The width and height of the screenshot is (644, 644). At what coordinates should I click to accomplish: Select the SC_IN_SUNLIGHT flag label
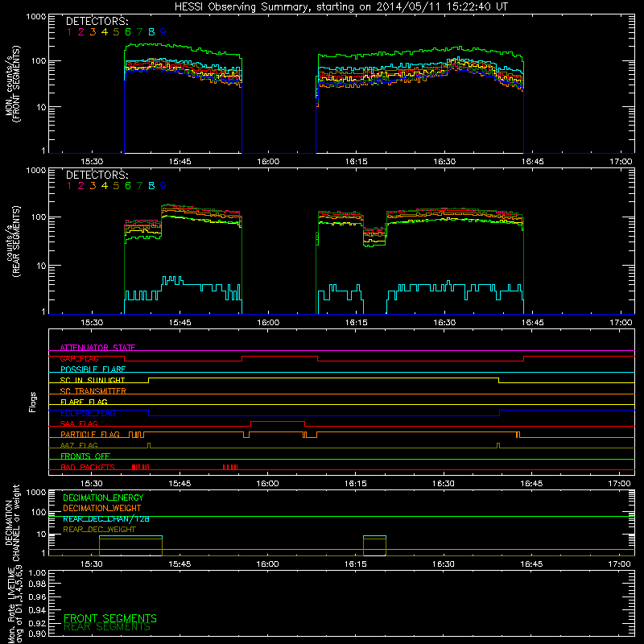93,380
